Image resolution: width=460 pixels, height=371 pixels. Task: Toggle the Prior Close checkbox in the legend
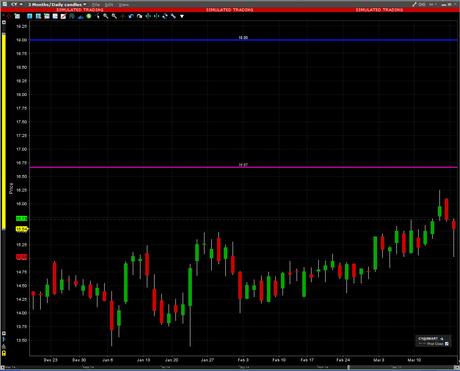pos(447,344)
